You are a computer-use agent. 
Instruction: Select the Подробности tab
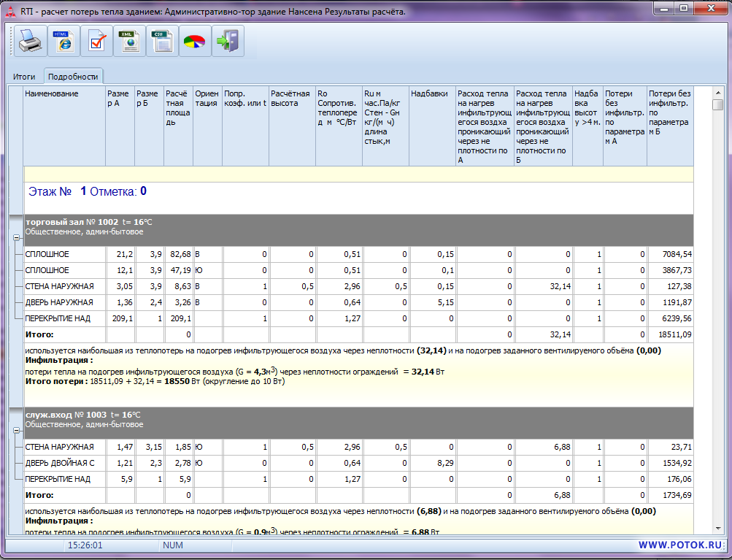73,76
